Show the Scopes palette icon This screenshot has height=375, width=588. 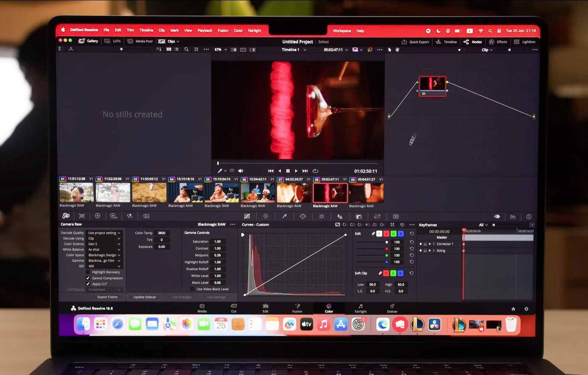[x=513, y=216]
